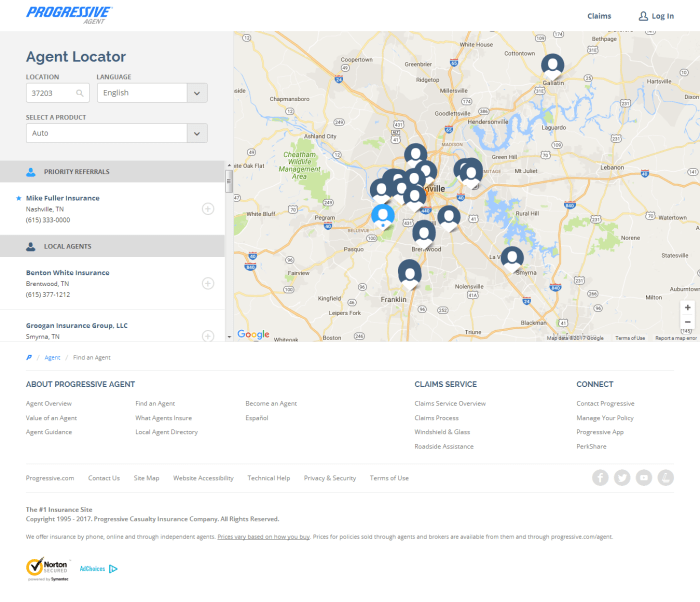The height and width of the screenshot is (602, 700).
Task: Open Mike Fuller Insurance listing
Action: pos(62,198)
